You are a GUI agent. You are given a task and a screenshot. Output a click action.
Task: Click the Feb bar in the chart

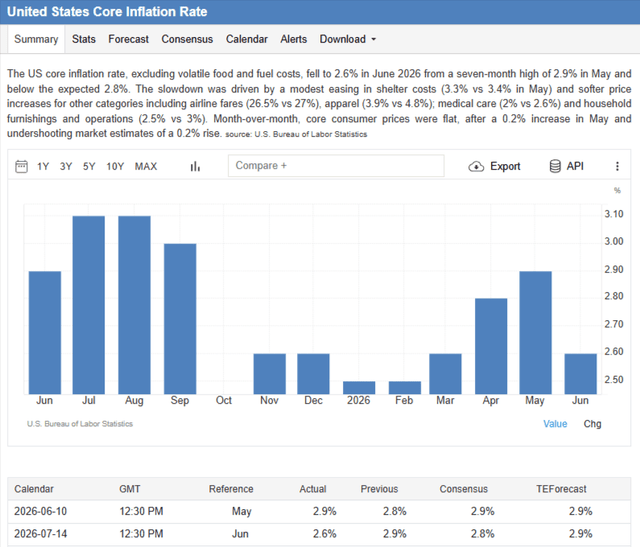pyautogui.click(x=404, y=388)
